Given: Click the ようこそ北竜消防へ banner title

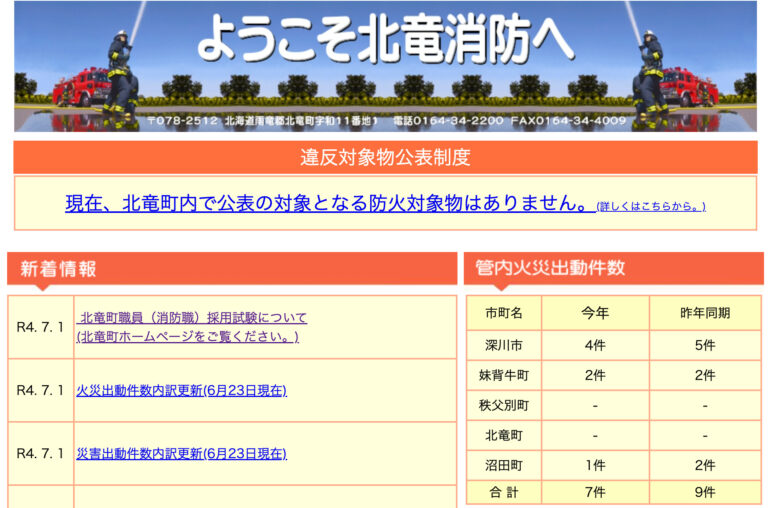Looking at the screenshot, I should [x=385, y=37].
